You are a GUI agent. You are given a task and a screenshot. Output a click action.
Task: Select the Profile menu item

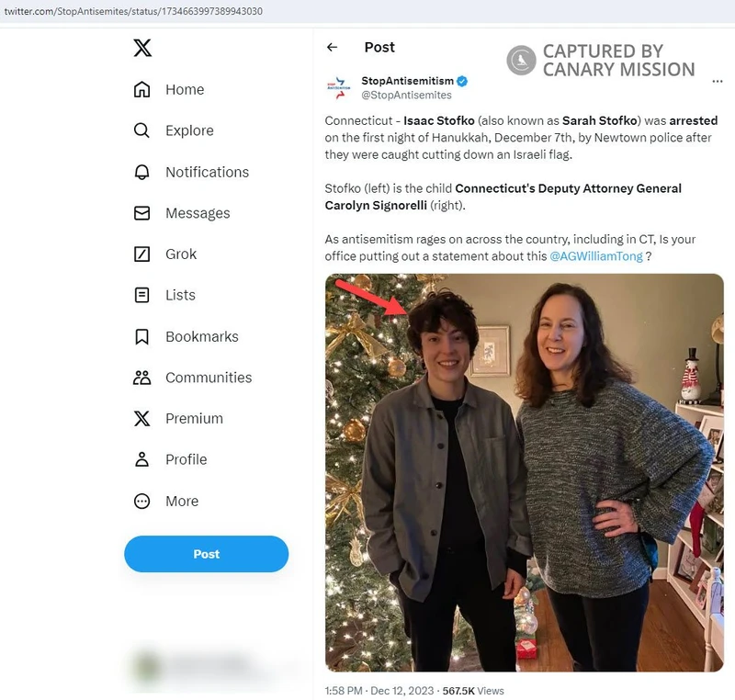(x=186, y=459)
